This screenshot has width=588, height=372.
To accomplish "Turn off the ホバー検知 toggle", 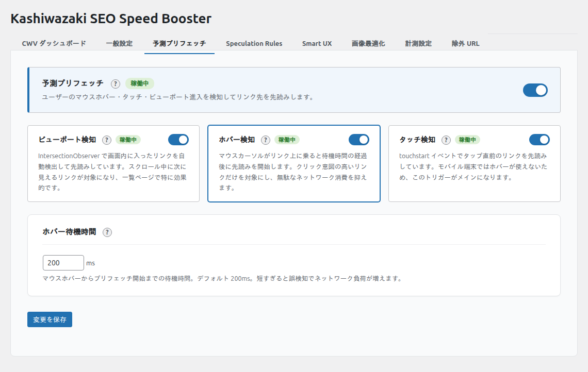I will click(x=359, y=140).
